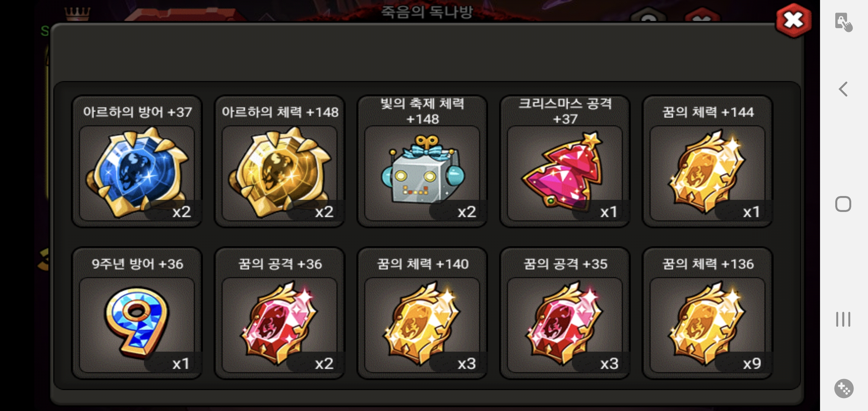Screen dimensions: 868x411
Task: Tap the blue 9주년 방어 +36 gem
Action: (137, 325)
